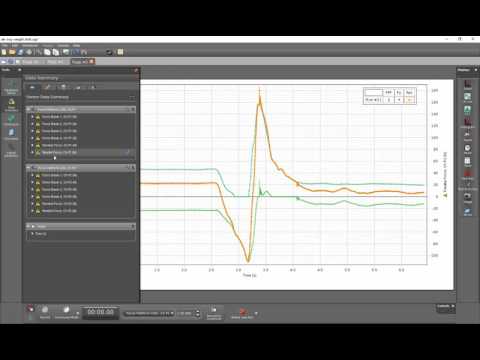
Task: Delete the second sensor group via its trash icon
Action: [133, 168]
